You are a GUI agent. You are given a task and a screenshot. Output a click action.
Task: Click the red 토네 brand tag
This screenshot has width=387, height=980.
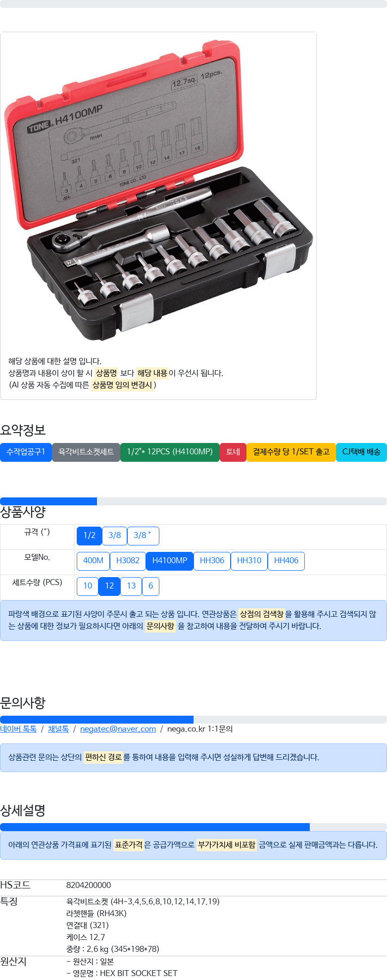click(233, 452)
